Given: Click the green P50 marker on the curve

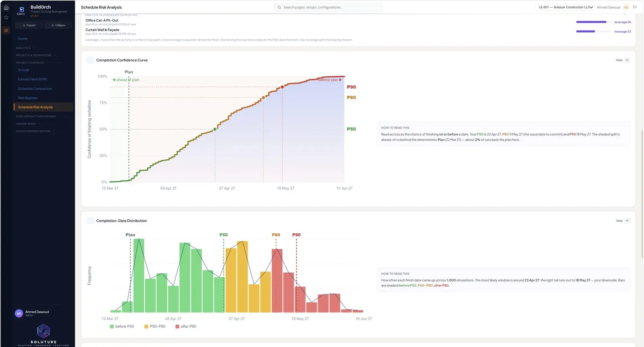Looking at the screenshot, I should (215, 129).
